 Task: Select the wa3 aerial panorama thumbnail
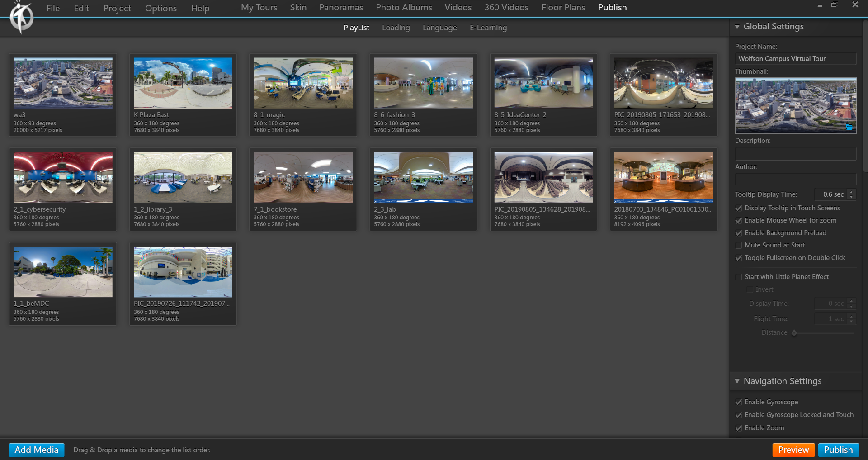tap(63, 83)
